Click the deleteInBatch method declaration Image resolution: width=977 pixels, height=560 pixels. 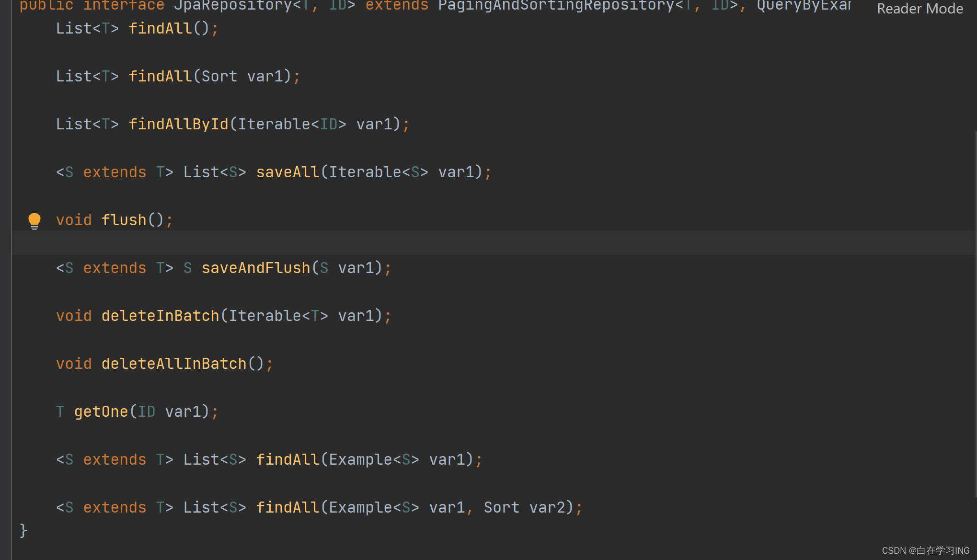[160, 316]
